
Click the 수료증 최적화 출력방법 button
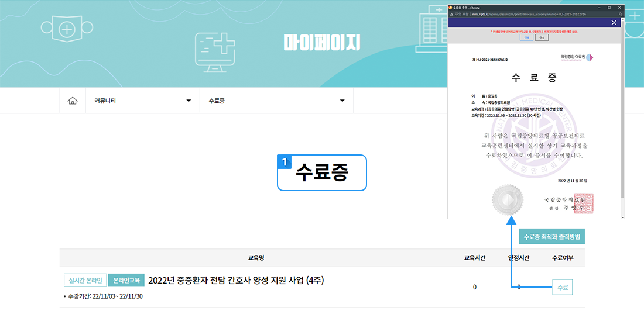(x=551, y=237)
